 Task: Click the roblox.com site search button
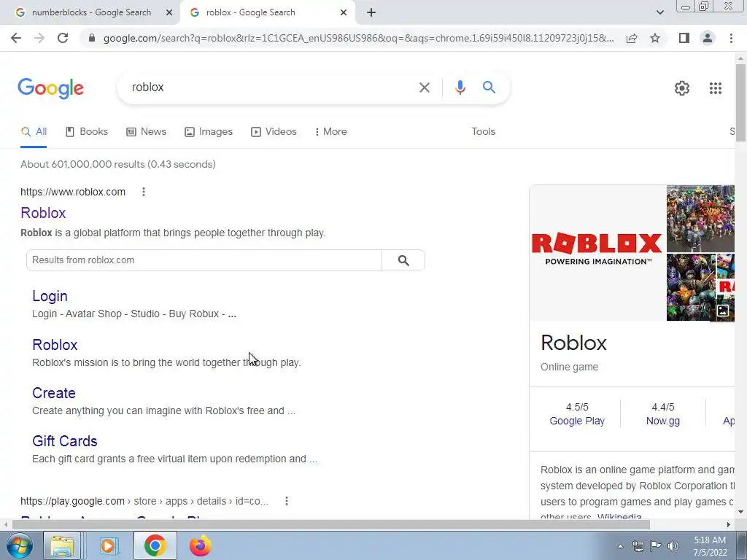[x=403, y=260]
